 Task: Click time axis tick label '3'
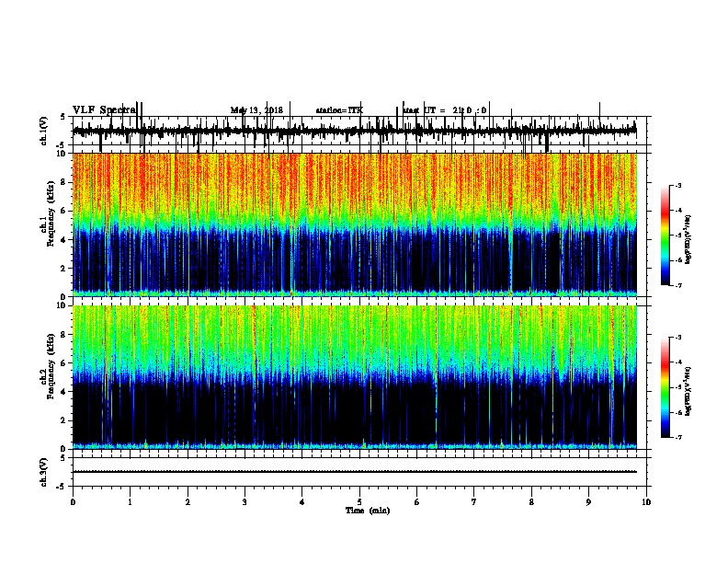tap(245, 502)
